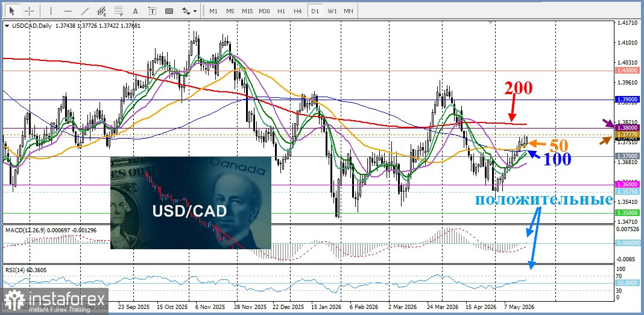644x315 pixels.
Task: Select the cursor arrow tool
Action: tap(12, 11)
